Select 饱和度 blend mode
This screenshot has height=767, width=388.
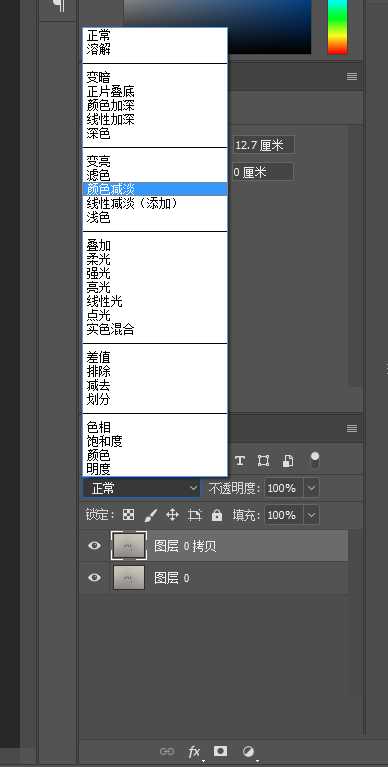click(x=155, y=441)
